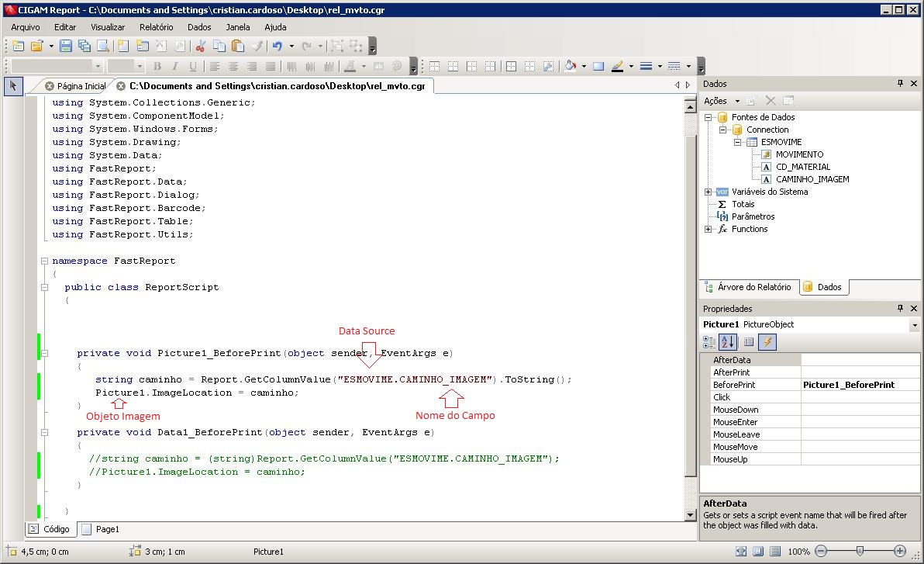Expand Variáveis do Sistema node
The image size is (924, 564).
point(708,192)
